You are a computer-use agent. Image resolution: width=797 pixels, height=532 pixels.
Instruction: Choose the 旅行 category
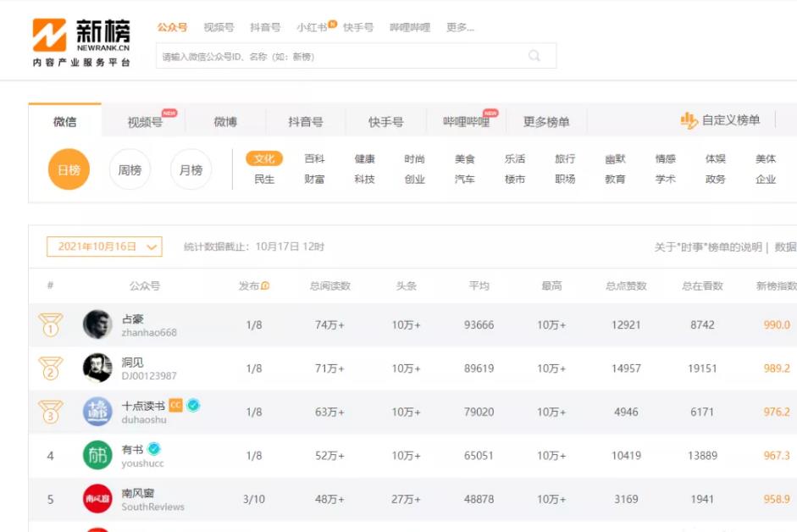[x=565, y=158]
